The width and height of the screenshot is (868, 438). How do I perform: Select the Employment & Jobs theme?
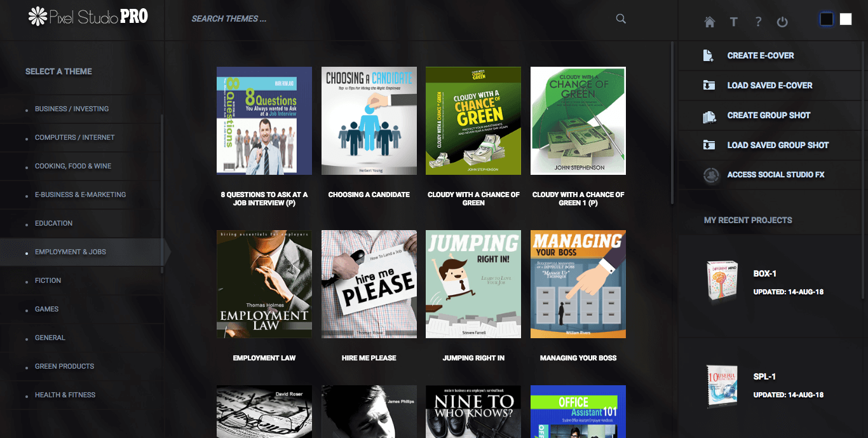coord(71,252)
